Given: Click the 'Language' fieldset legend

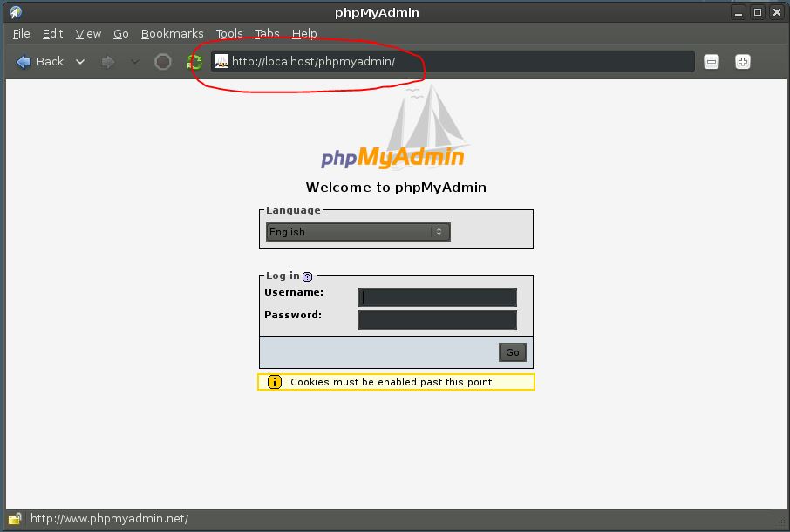Looking at the screenshot, I should (x=293, y=210).
